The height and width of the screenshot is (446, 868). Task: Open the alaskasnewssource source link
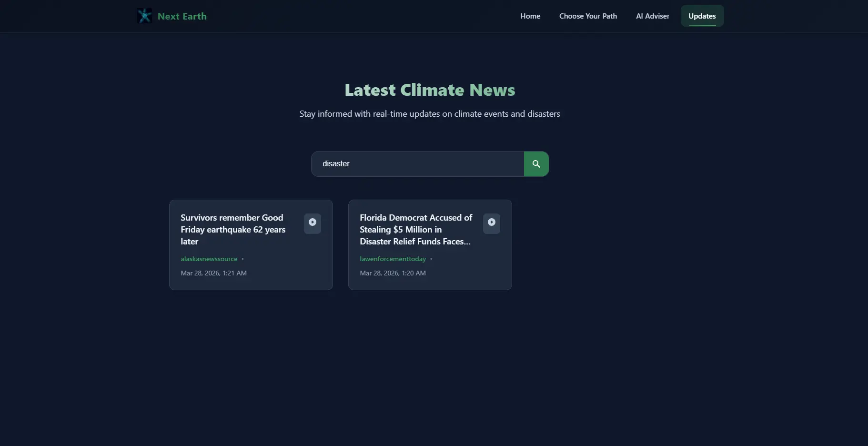coord(209,259)
